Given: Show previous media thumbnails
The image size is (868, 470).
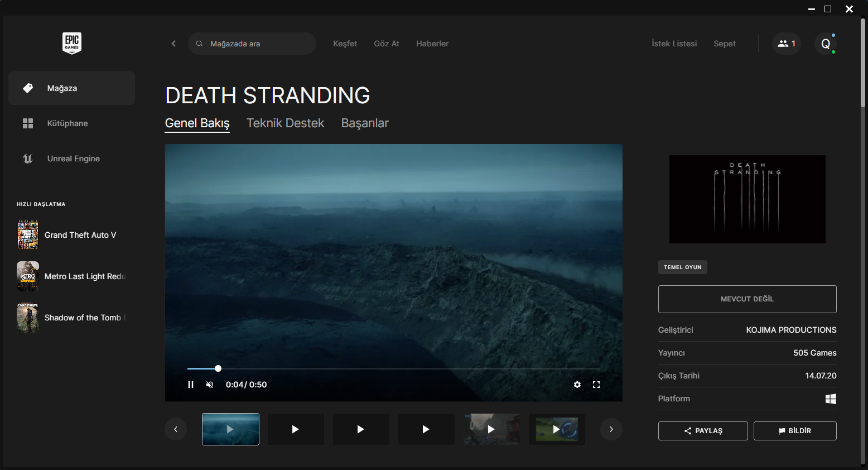Looking at the screenshot, I should [x=176, y=429].
